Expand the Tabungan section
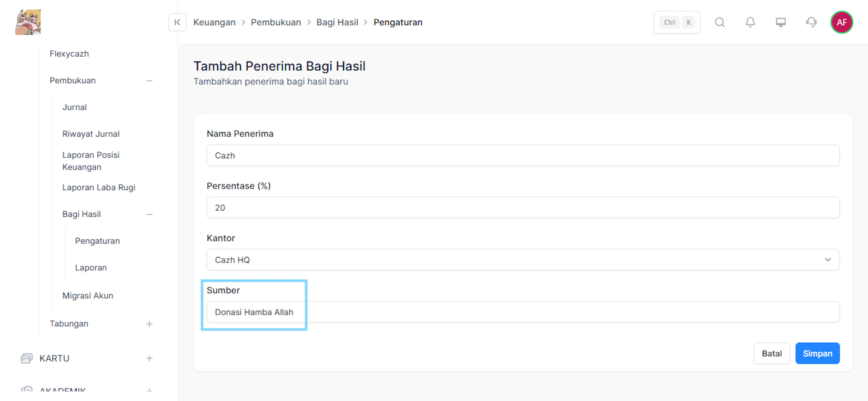 click(x=149, y=324)
